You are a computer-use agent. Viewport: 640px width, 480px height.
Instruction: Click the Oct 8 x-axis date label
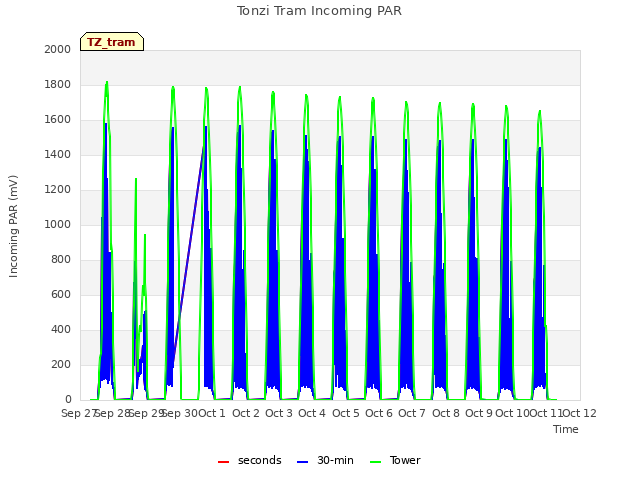coord(446,413)
